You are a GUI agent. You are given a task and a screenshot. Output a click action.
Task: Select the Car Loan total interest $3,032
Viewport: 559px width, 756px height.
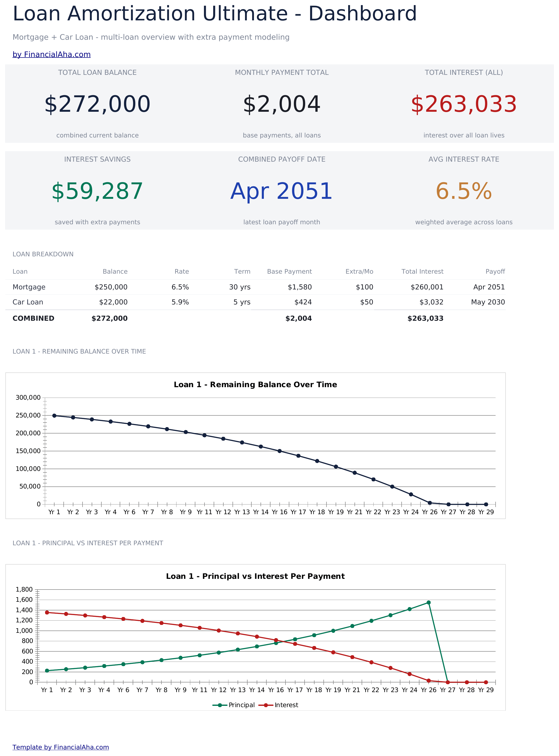431,302
